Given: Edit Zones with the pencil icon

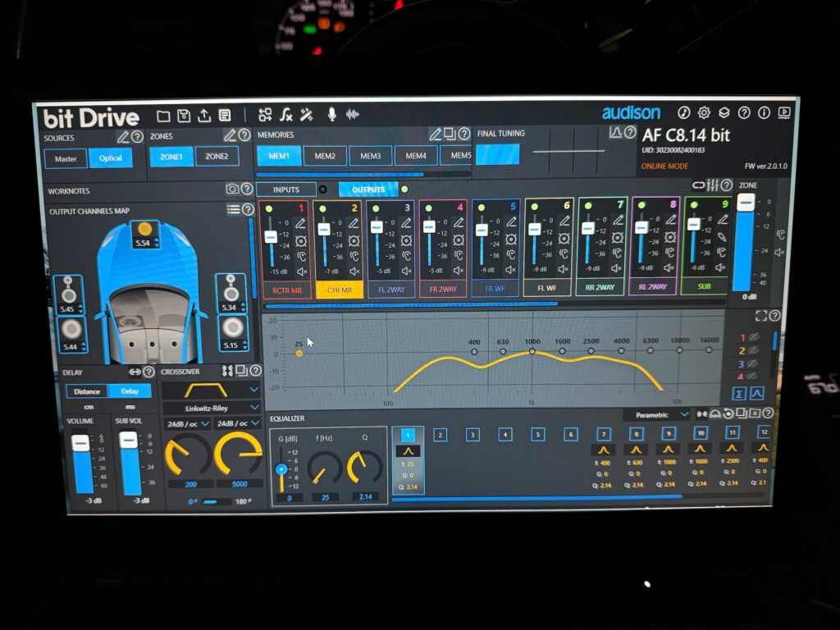Looking at the screenshot, I should pyautogui.click(x=230, y=135).
